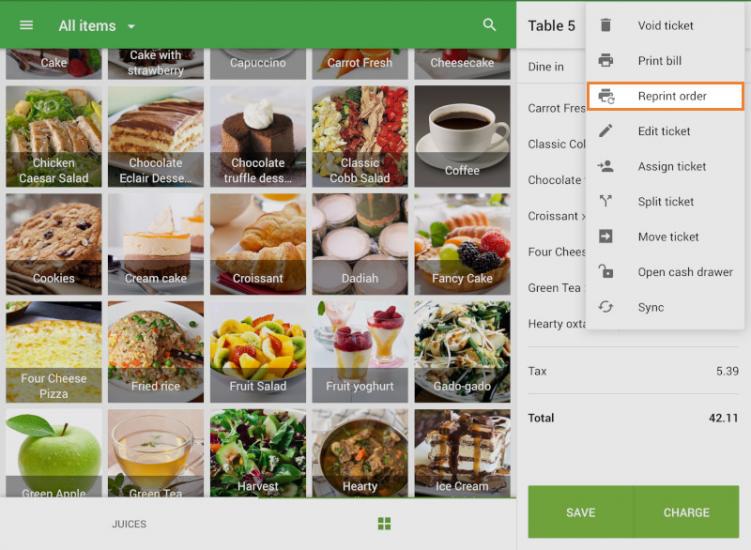
Task: Click the Move ticket arrow icon
Action: coord(605,237)
